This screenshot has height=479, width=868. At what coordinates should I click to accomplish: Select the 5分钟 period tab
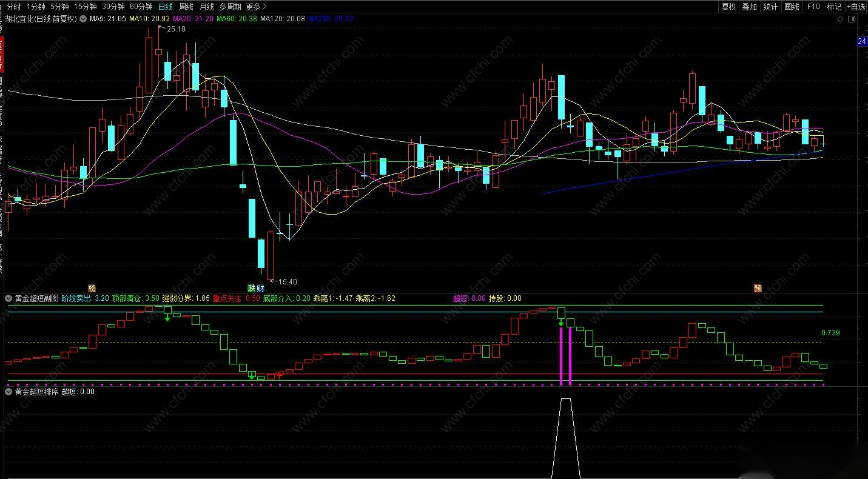click(x=59, y=7)
